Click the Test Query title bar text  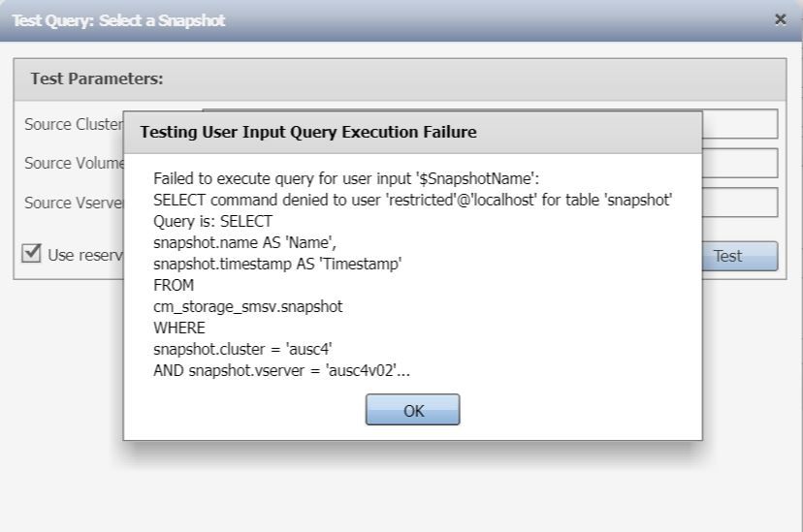[x=118, y=20]
